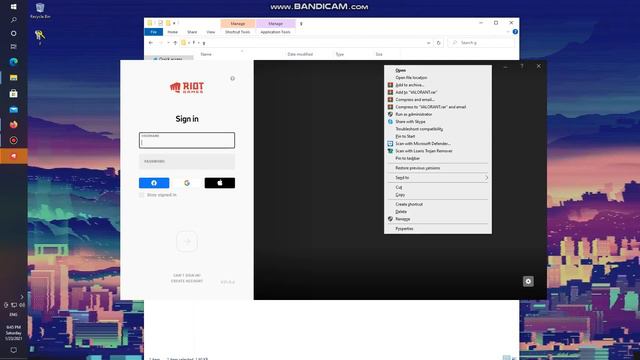
Task: Click the submit arrow sign-in button
Action: pyautogui.click(x=187, y=242)
